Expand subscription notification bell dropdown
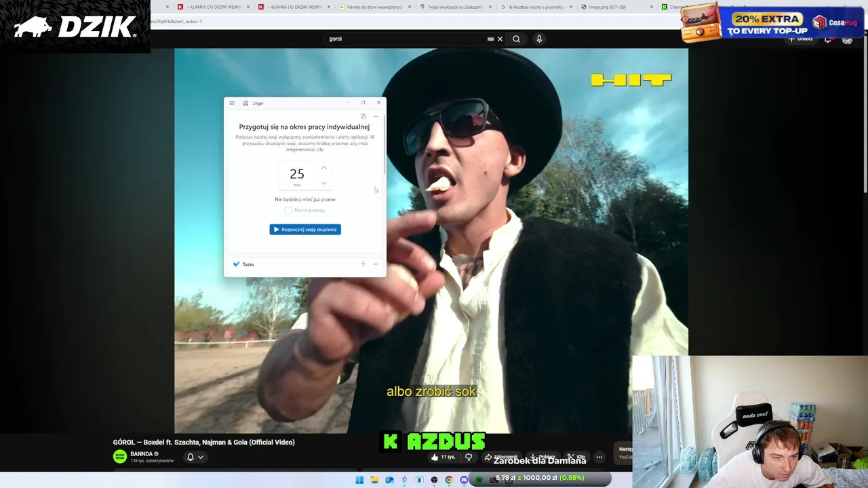868x488 pixels. click(195, 457)
